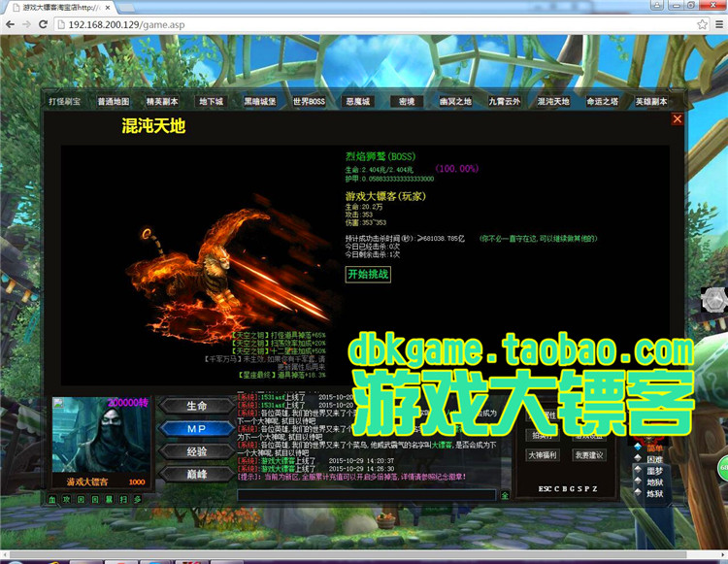
Task: Click the 攻 icon below avatar
Action: point(67,500)
